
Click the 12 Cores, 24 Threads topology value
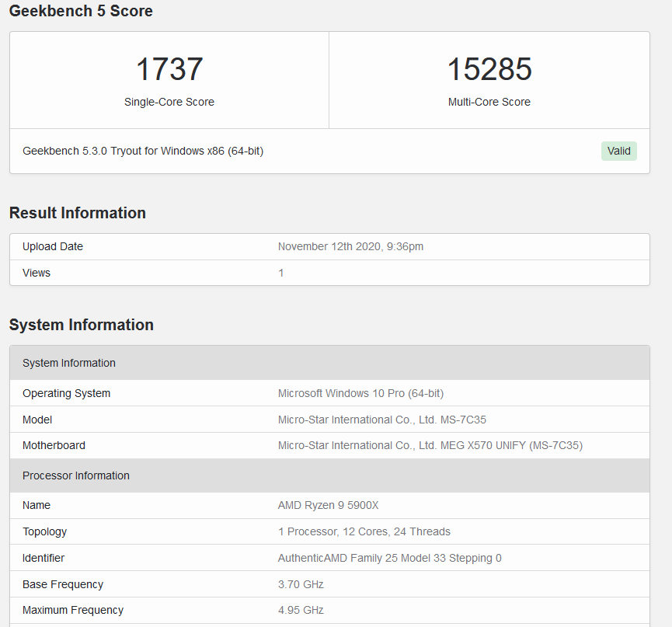pos(364,531)
